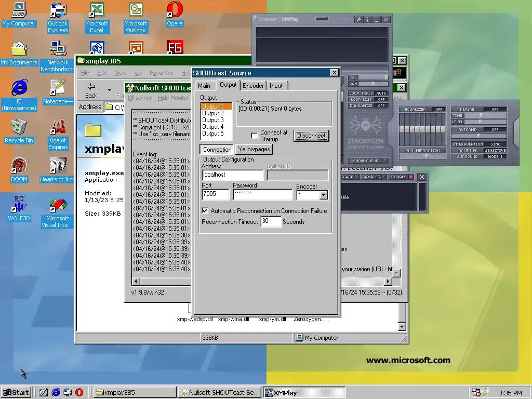Click the Port field showing 7005
Screen dimensions: 532x399
(x=216, y=194)
